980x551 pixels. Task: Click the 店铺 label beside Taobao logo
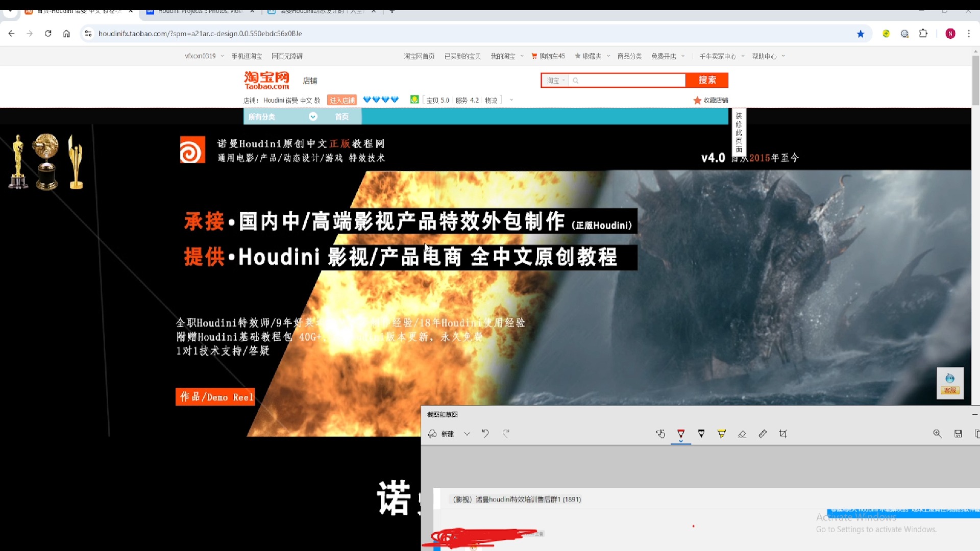[310, 81]
